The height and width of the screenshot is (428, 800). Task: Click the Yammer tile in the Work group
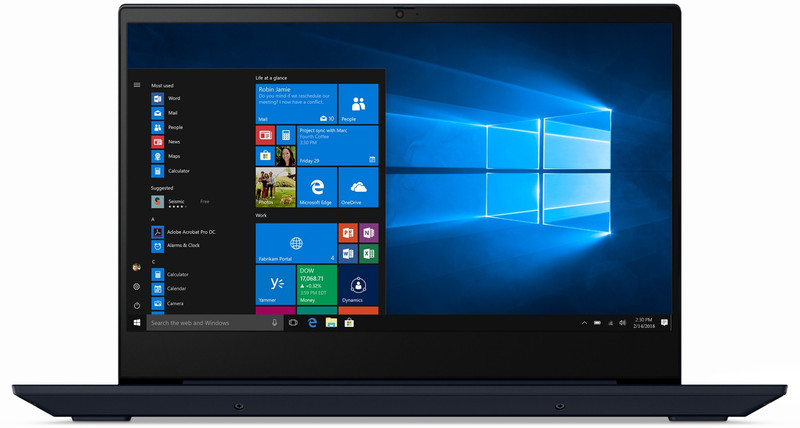[x=275, y=285]
